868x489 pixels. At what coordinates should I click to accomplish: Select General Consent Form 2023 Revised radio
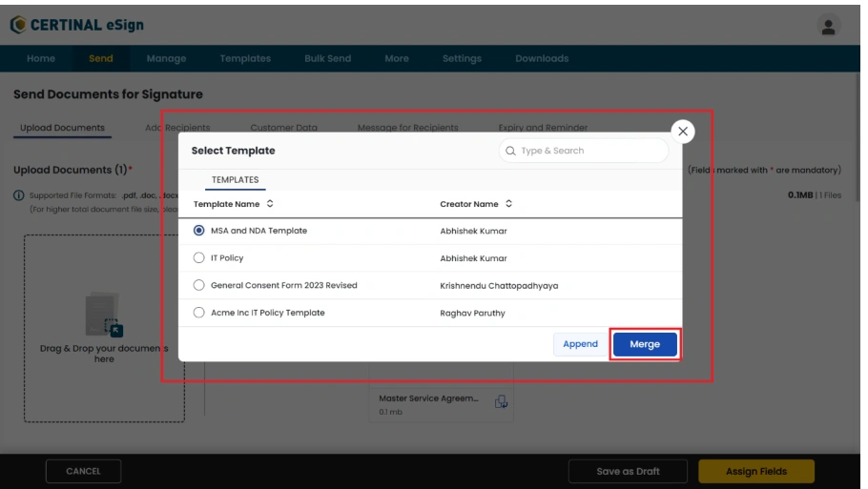click(x=198, y=285)
